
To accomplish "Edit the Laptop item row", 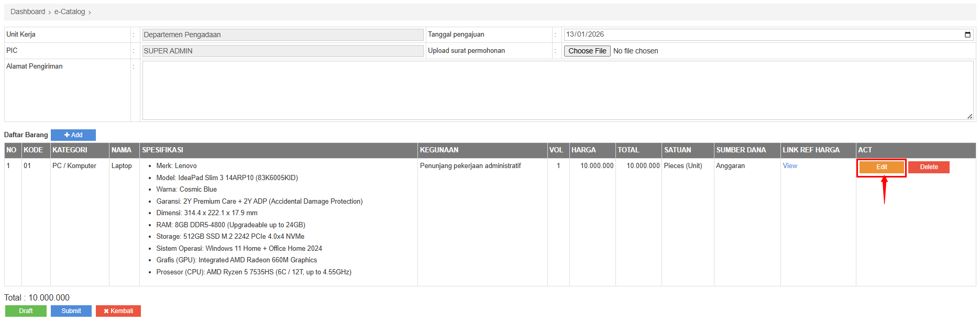I will (882, 167).
